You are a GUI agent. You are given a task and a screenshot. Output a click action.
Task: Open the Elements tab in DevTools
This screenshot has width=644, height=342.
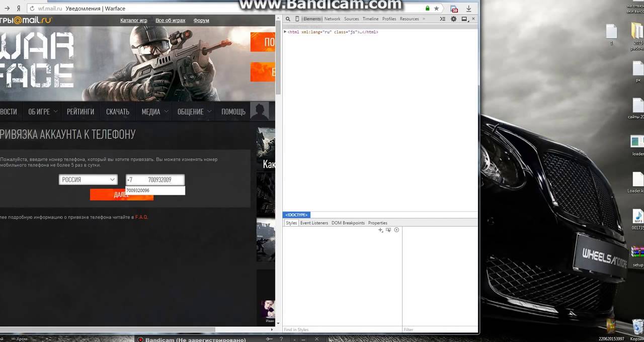tap(312, 19)
